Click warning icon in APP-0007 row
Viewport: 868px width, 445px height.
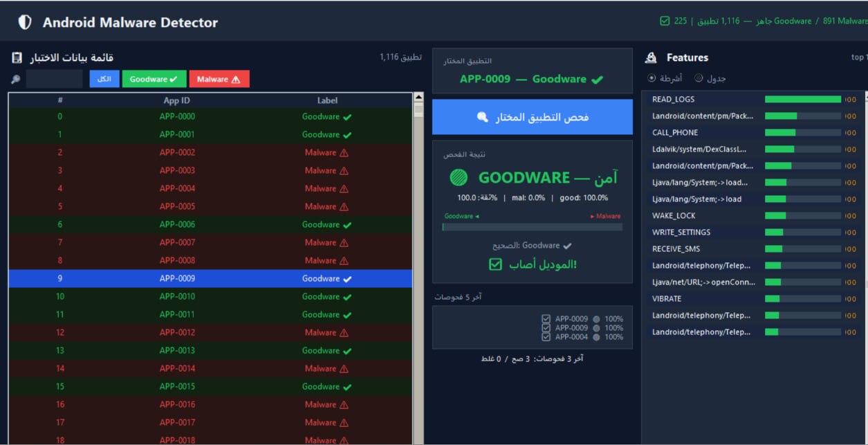[x=344, y=243]
